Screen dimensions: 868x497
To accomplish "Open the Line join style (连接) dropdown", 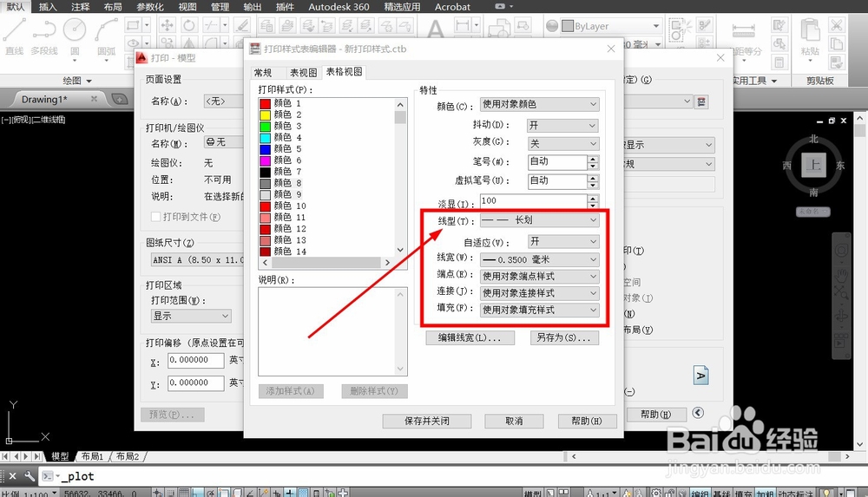I will tap(539, 293).
